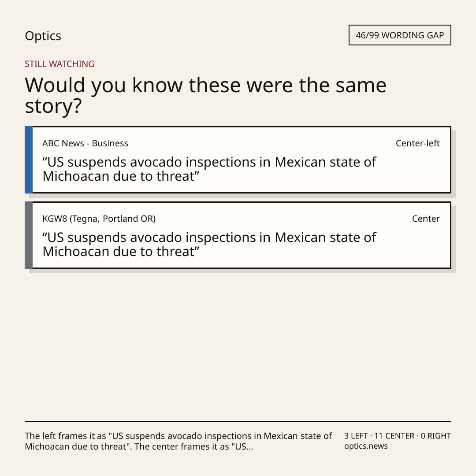Click the gray bias stripe on KGW8 card
This screenshot has width=476, height=476.
coord(29,235)
